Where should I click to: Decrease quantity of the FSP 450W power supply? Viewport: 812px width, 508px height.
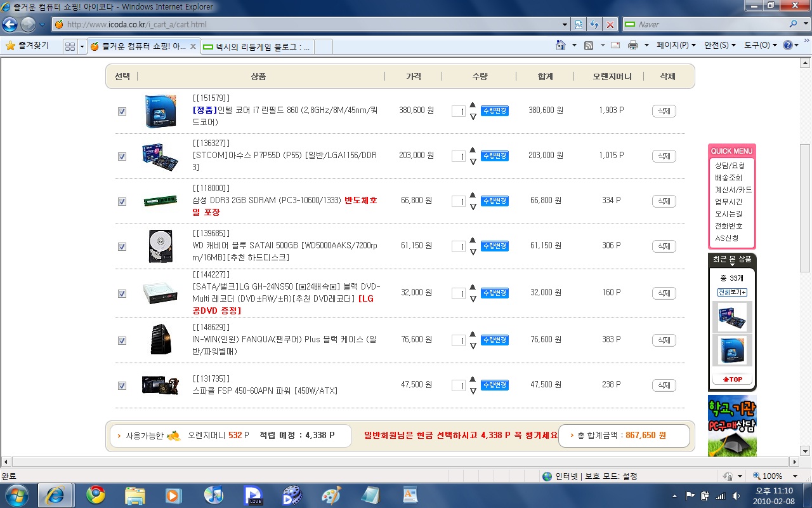click(x=473, y=391)
